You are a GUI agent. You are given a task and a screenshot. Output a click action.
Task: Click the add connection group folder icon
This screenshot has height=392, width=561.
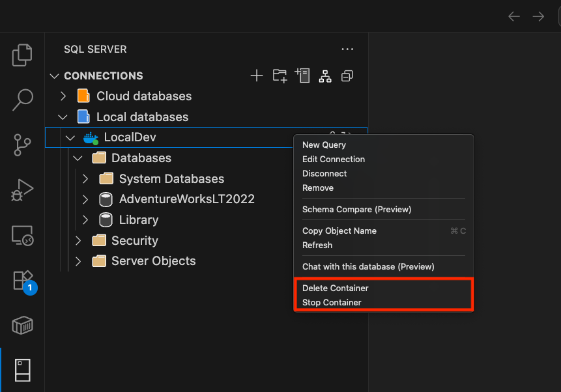click(280, 76)
